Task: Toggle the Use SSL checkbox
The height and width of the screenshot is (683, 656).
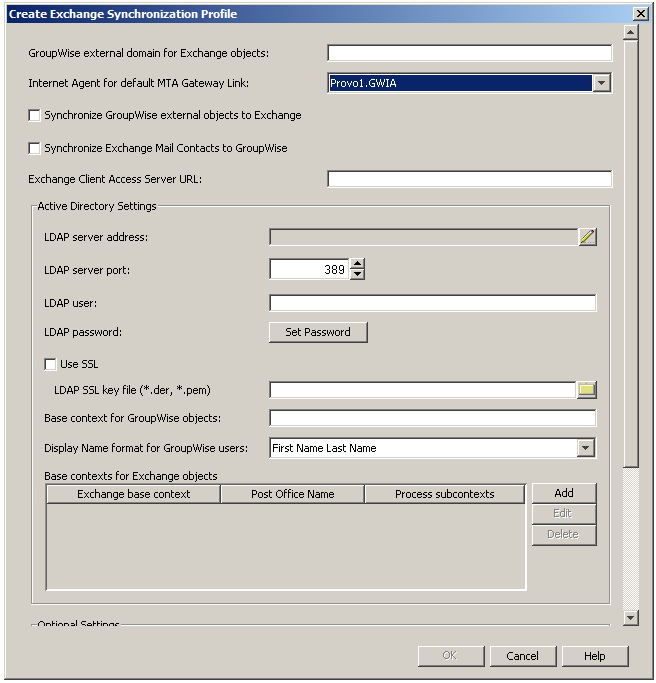Action: 51,365
